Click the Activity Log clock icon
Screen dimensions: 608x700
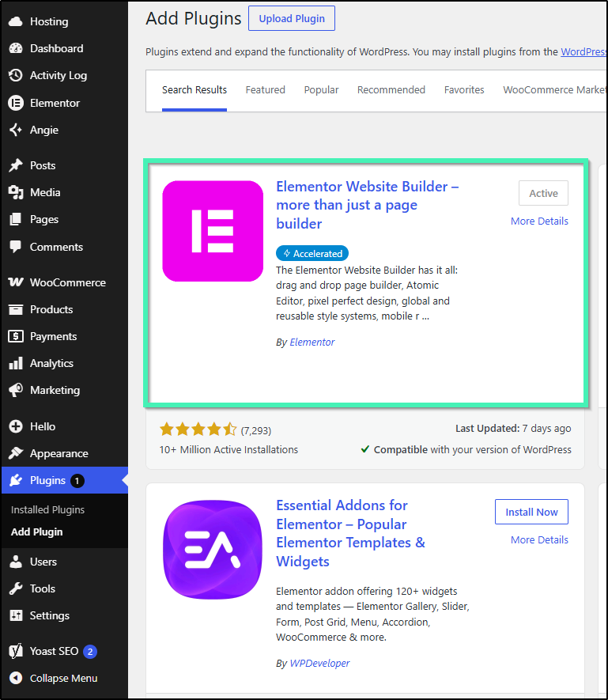(x=16, y=75)
